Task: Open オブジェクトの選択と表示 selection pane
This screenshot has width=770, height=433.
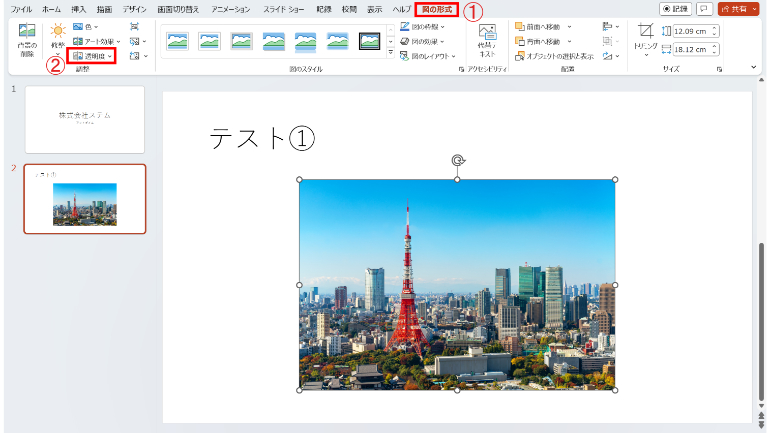Action: click(558, 56)
